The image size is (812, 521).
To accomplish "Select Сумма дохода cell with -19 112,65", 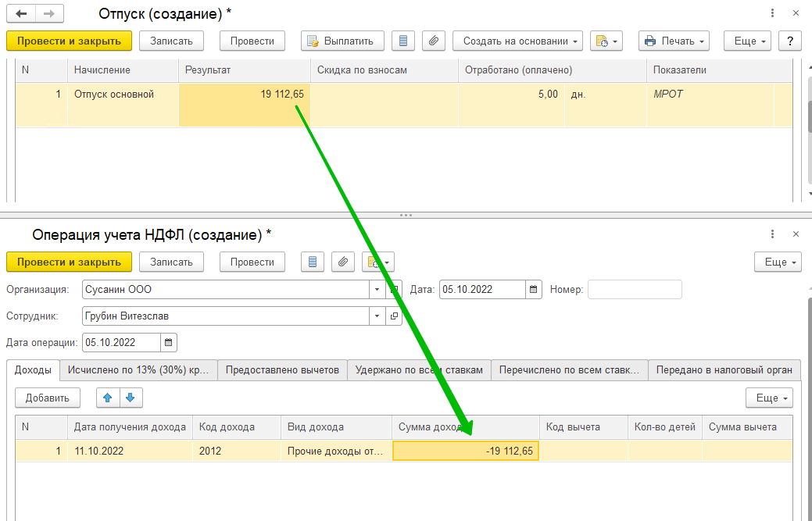I will point(466,451).
